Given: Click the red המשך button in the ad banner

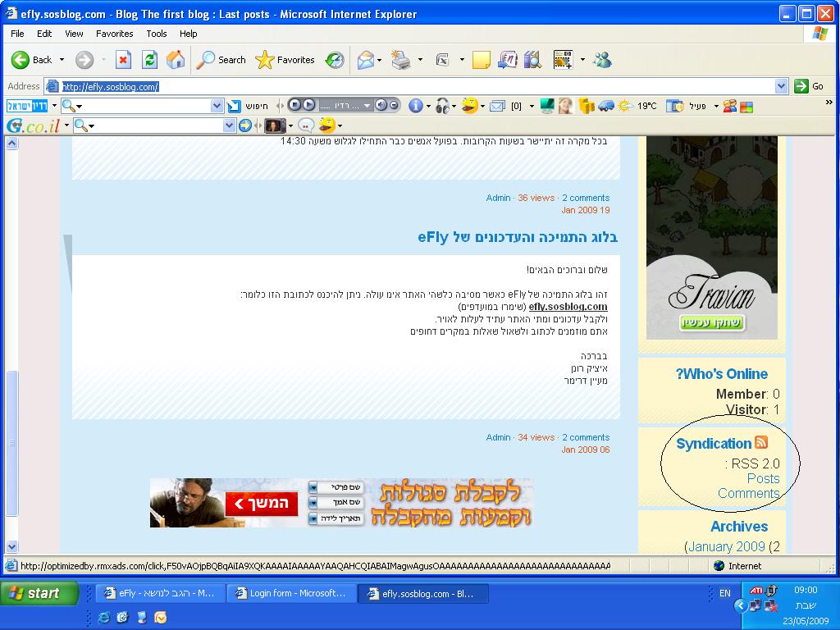Looking at the screenshot, I should coord(262,503).
